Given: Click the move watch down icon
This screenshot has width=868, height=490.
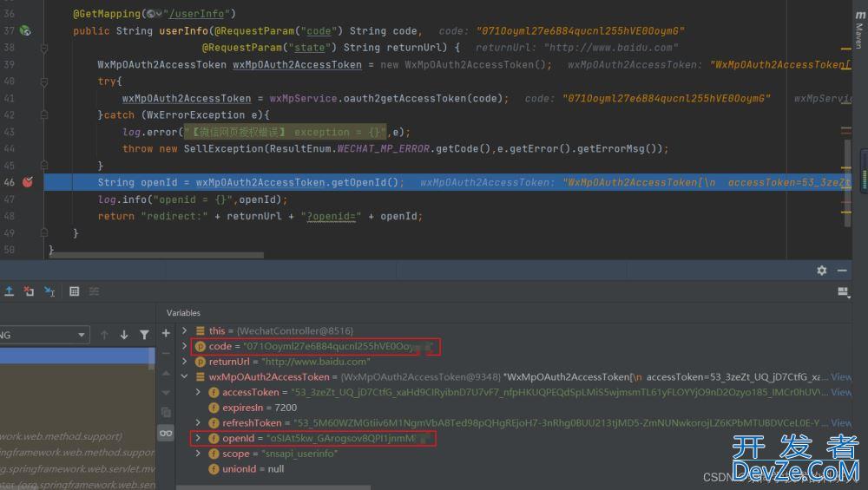Looking at the screenshot, I should 166,393.
